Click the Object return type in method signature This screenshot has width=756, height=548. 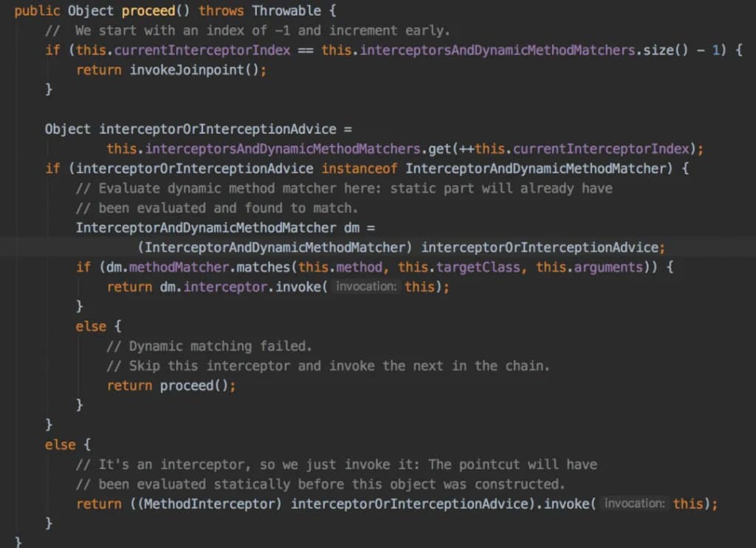[x=90, y=11]
